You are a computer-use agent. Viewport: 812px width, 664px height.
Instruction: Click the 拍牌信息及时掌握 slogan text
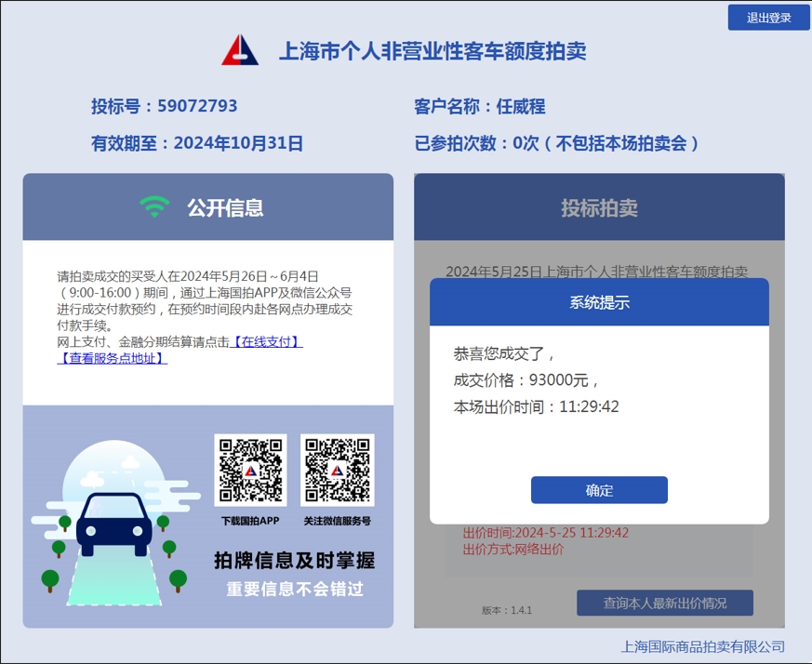pyautogui.click(x=294, y=561)
